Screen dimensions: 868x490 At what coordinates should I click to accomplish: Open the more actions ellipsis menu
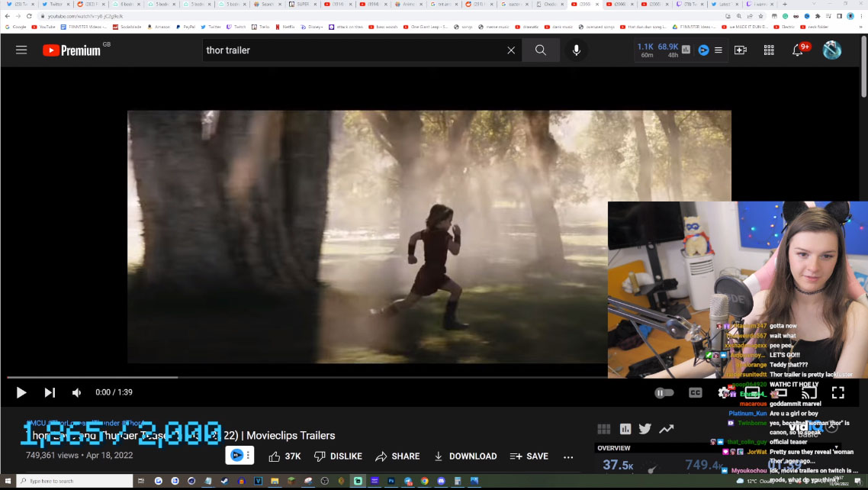pos(568,456)
